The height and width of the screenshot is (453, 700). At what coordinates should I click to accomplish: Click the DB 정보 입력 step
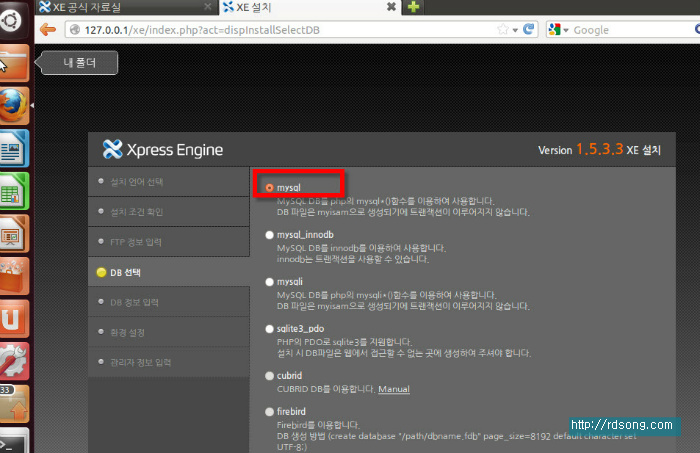(x=169, y=302)
